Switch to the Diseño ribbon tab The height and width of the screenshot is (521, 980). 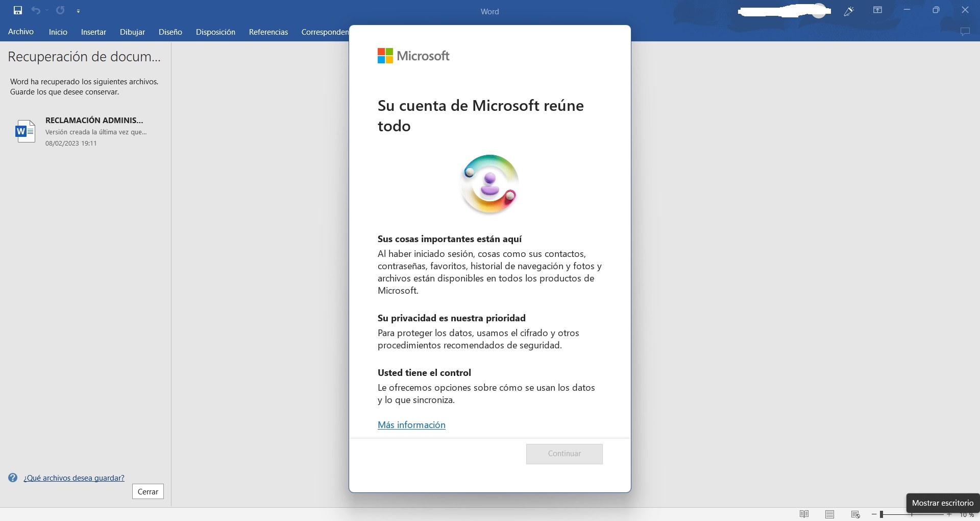pos(170,32)
